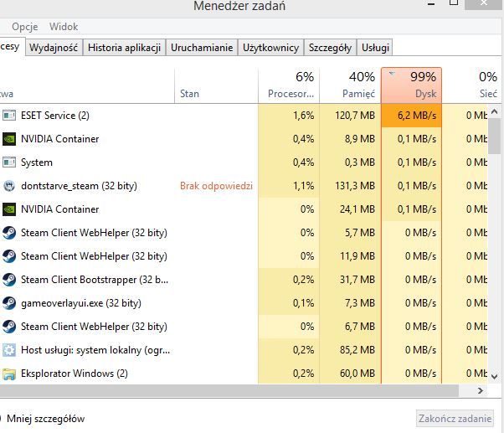
Task: Click the 31,7 MB memory value
Action: [357, 280]
